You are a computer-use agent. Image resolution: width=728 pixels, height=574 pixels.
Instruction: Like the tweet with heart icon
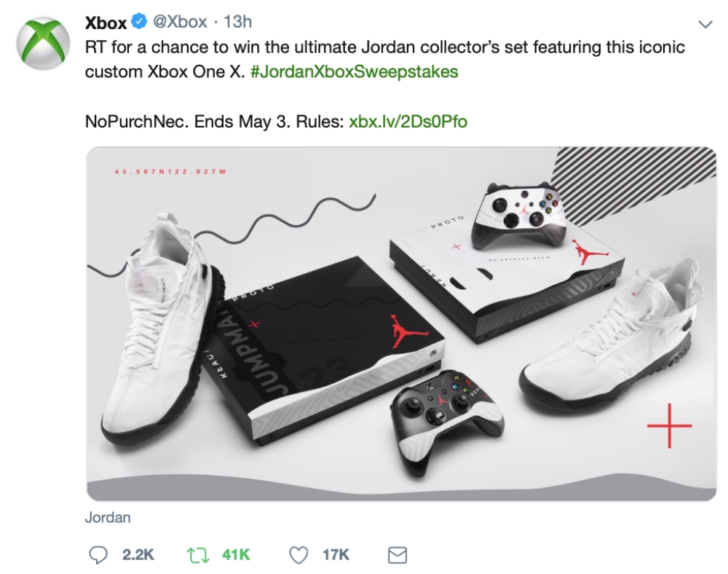click(298, 555)
